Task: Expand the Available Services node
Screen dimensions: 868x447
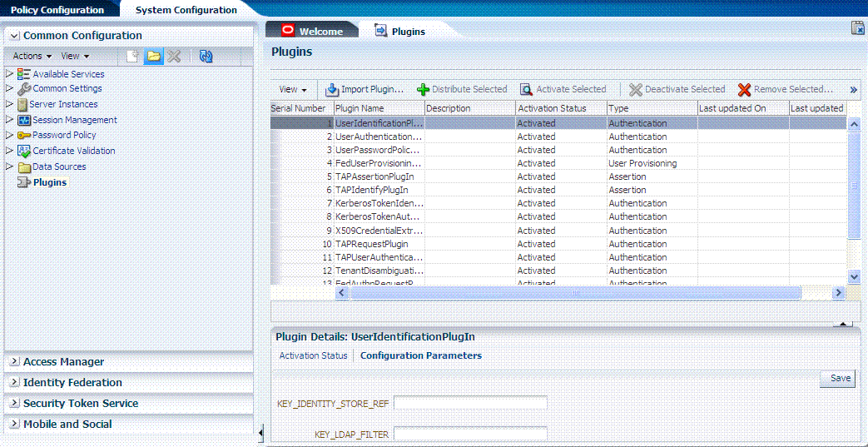Action: pyautogui.click(x=9, y=73)
